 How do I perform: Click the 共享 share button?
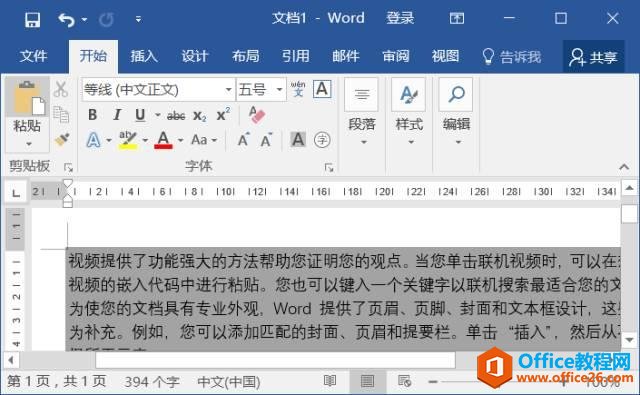pos(593,57)
